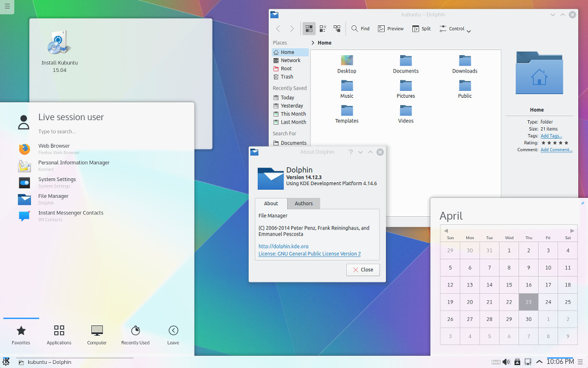Show files saved This Month
588x368 pixels.
[x=290, y=114]
